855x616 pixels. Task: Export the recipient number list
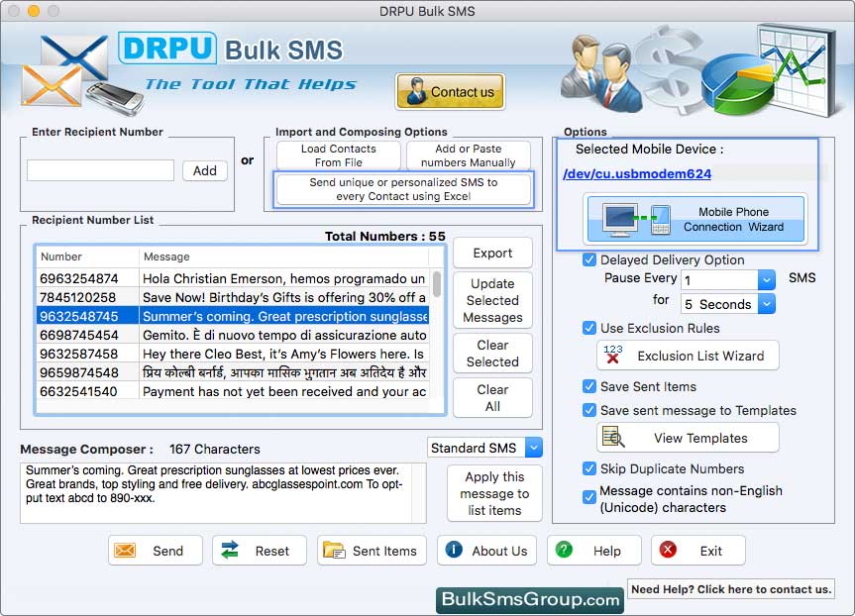(x=492, y=253)
